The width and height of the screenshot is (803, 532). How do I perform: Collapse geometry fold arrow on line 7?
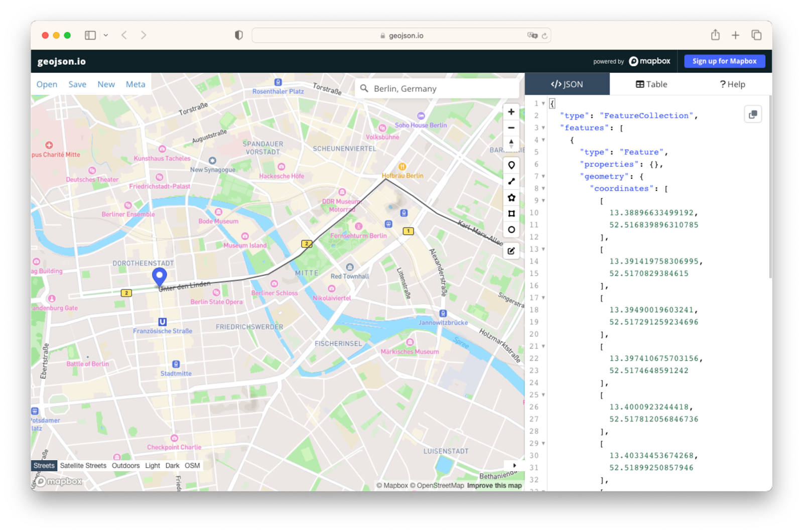[543, 177]
